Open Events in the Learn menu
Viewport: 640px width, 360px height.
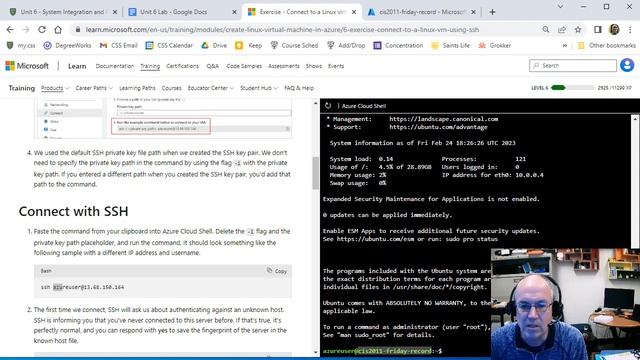coord(336,66)
